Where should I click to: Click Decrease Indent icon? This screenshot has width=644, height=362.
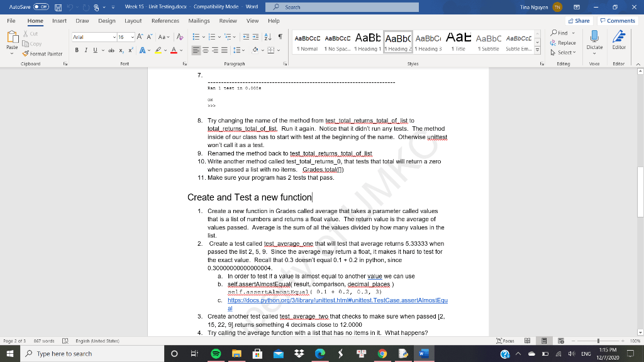[246, 37]
